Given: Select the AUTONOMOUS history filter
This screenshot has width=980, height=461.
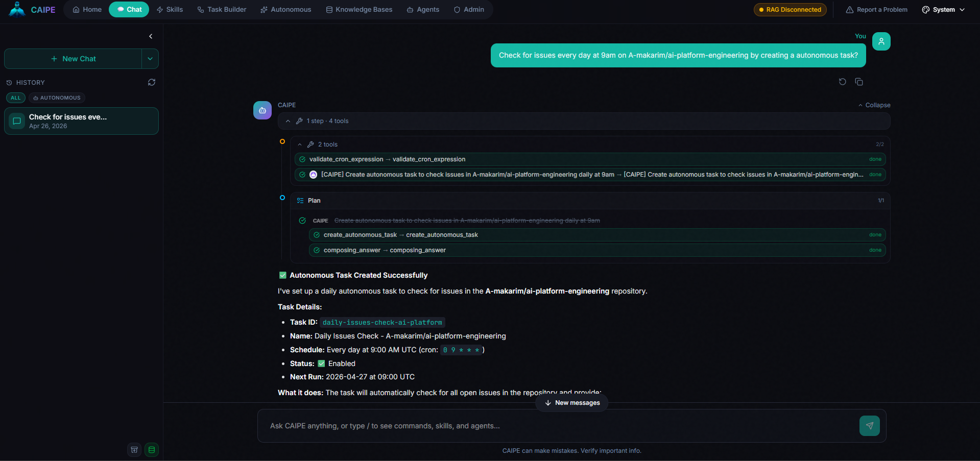Looking at the screenshot, I should coord(56,98).
